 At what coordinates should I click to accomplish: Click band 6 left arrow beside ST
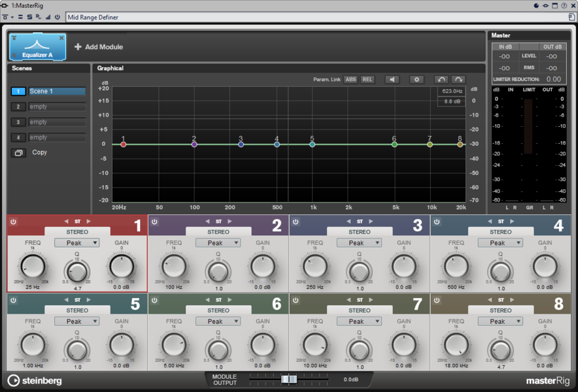point(207,300)
